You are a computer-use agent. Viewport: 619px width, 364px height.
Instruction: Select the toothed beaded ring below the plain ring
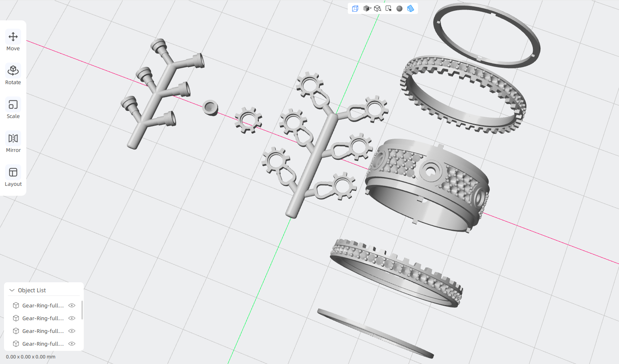[463, 94]
